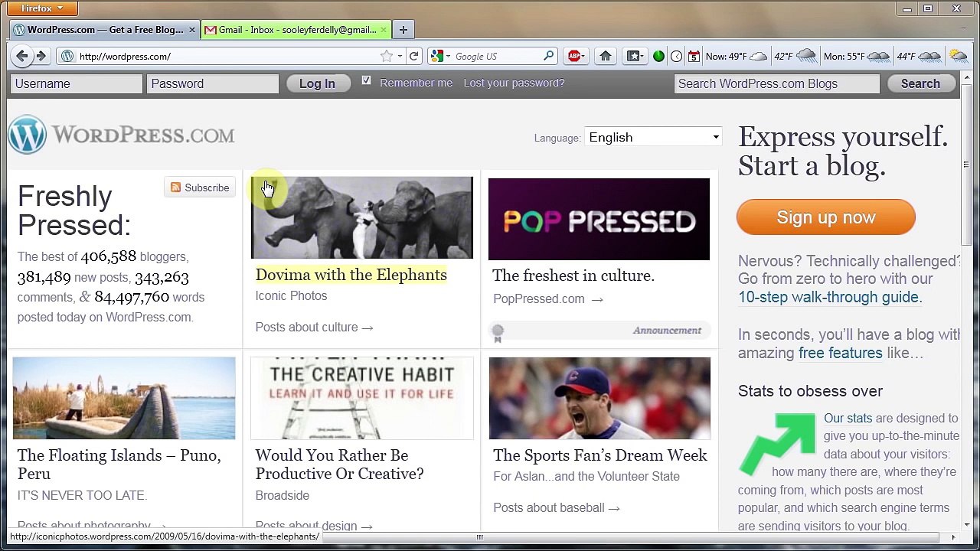
Task: Click the clock history toolbar icon
Action: coord(676,56)
